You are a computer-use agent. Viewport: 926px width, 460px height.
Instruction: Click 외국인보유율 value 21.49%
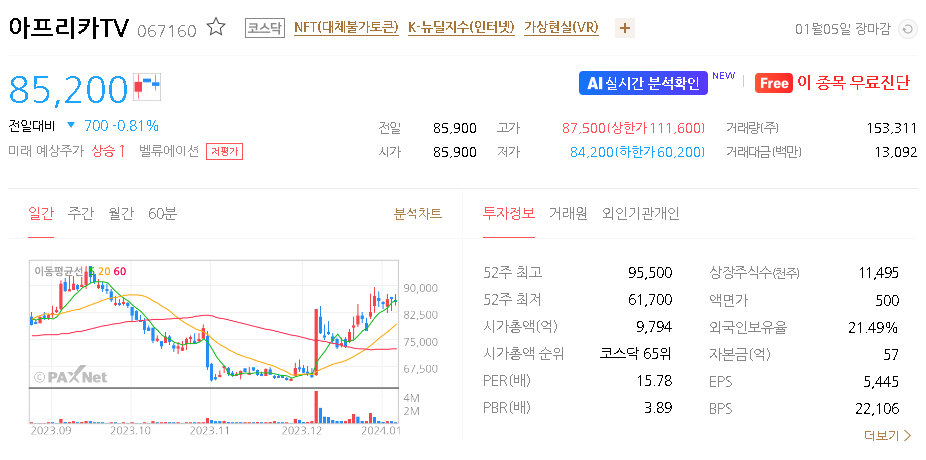tap(873, 327)
